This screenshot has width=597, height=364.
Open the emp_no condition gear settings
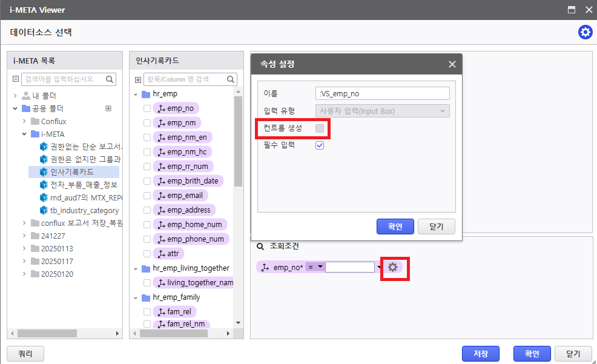point(393,267)
